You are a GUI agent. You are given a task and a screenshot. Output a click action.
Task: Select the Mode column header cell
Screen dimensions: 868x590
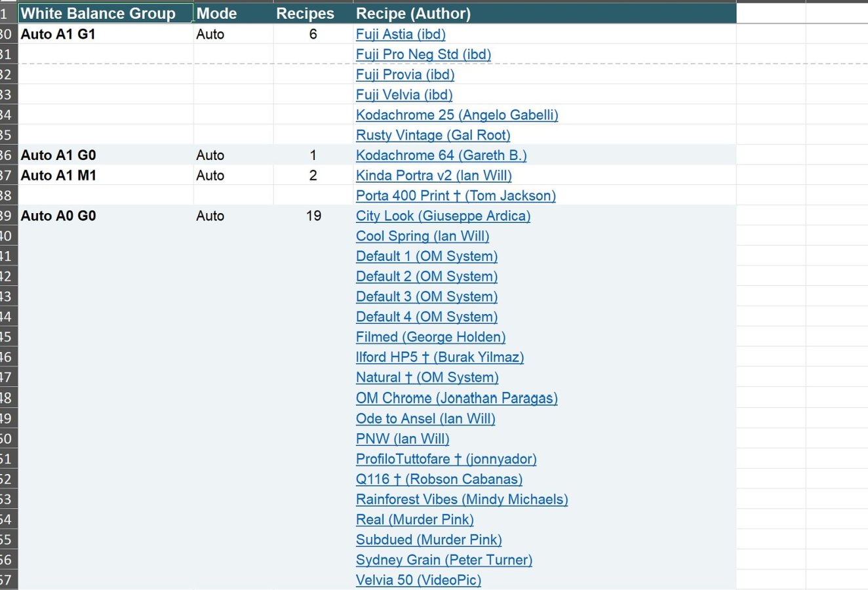[x=234, y=13]
